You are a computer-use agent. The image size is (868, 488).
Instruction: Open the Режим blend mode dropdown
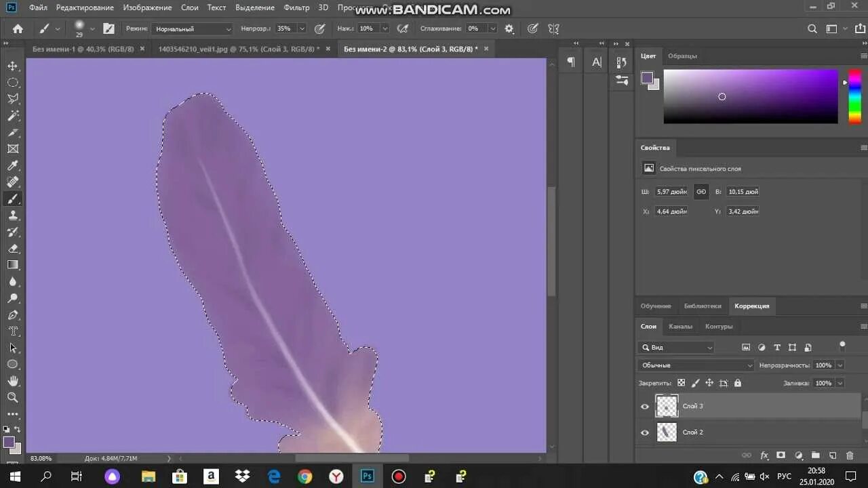click(x=192, y=28)
